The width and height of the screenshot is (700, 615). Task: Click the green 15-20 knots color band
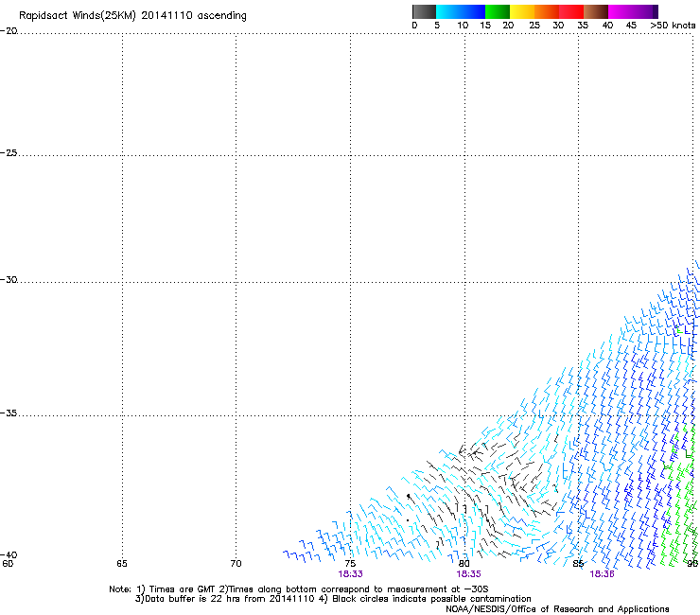pyautogui.click(x=498, y=11)
